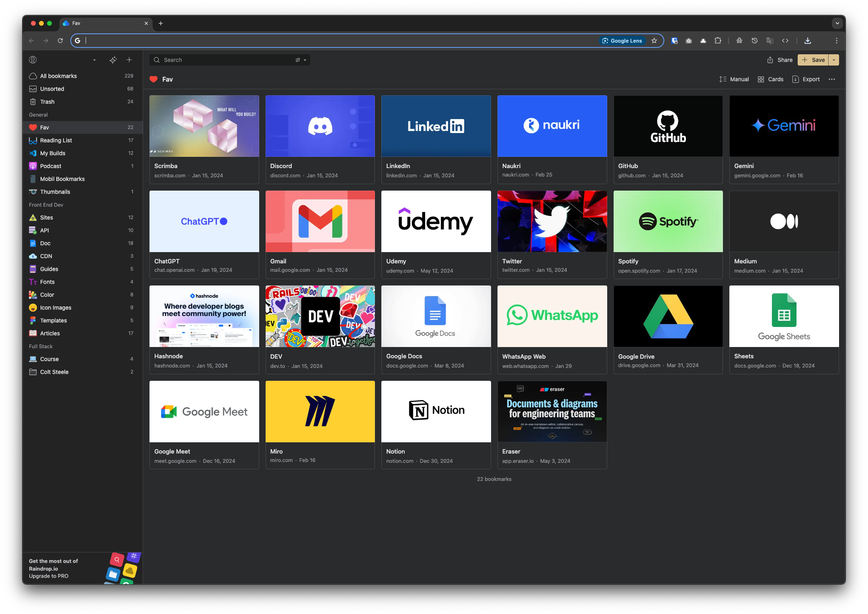Open the GitHub bookmark card

[668, 140]
